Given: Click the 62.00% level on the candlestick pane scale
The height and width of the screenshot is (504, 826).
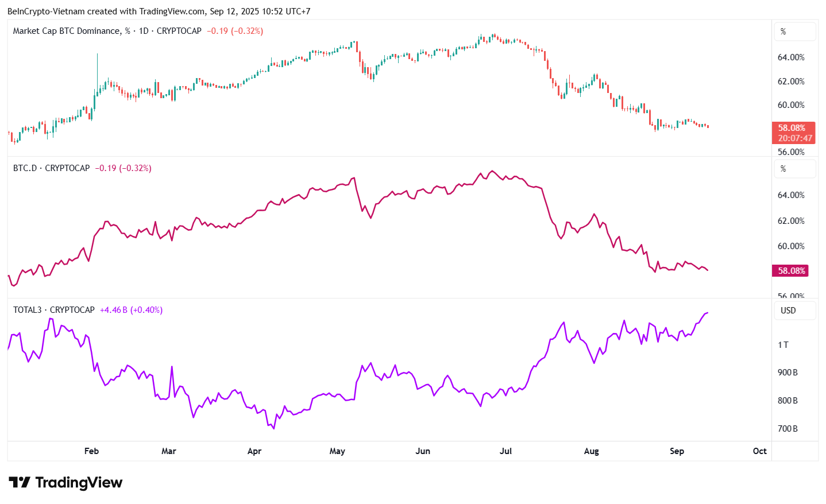Looking at the screenshot, I should pos(791,82).
